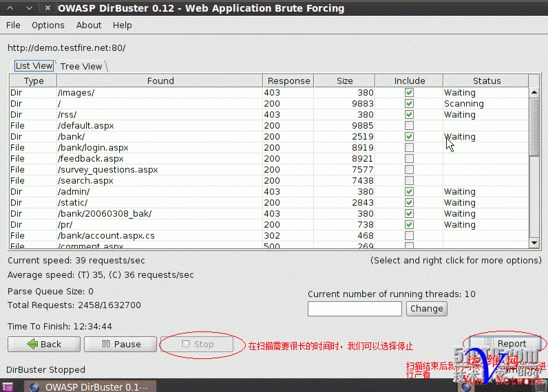This screenshot has height=392, width=548.
Task: Open the About menu
Action: 89,25
